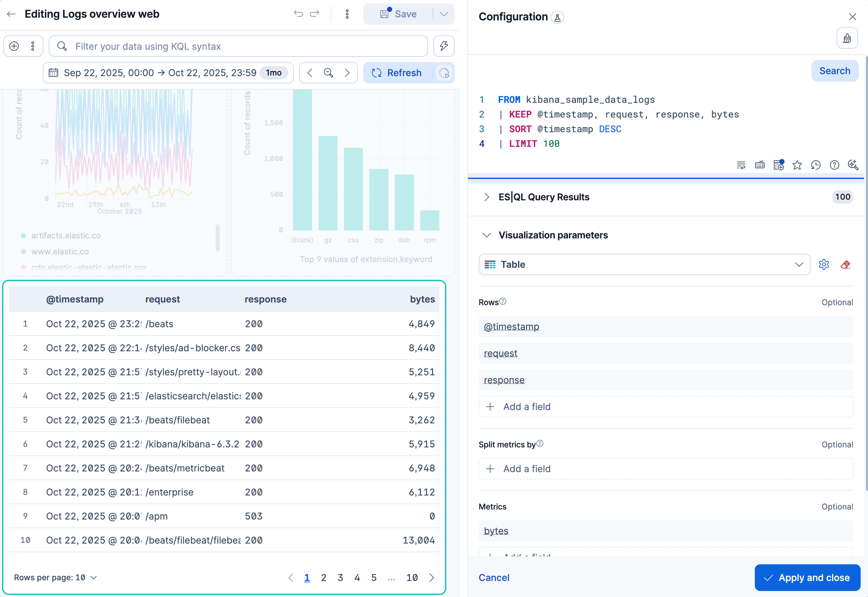
Task: Open the Save button dropdown arrow
Action: [x=444, y=14]
